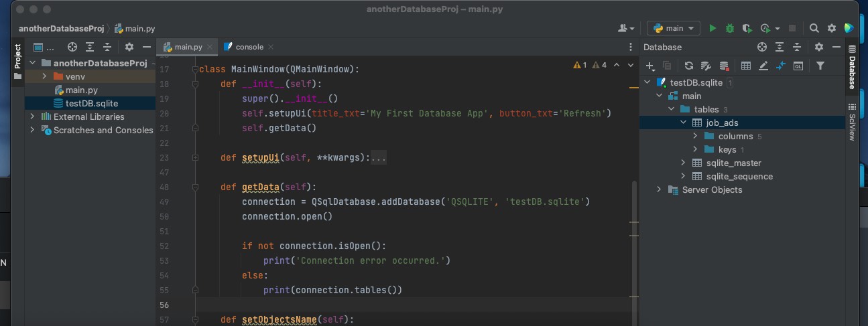Click the folded setupUi code ellipsis
The image size is (868, 326).
coord(379,158)
